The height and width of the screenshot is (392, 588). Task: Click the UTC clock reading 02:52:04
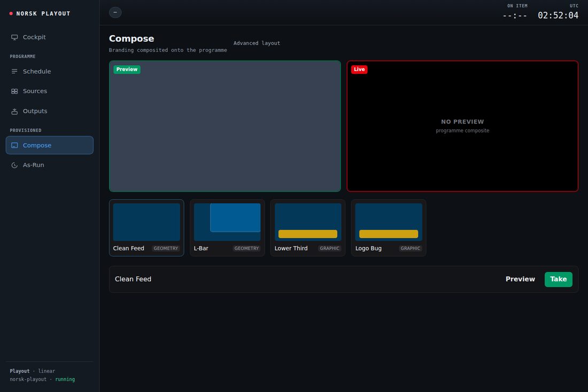[558, 16]
